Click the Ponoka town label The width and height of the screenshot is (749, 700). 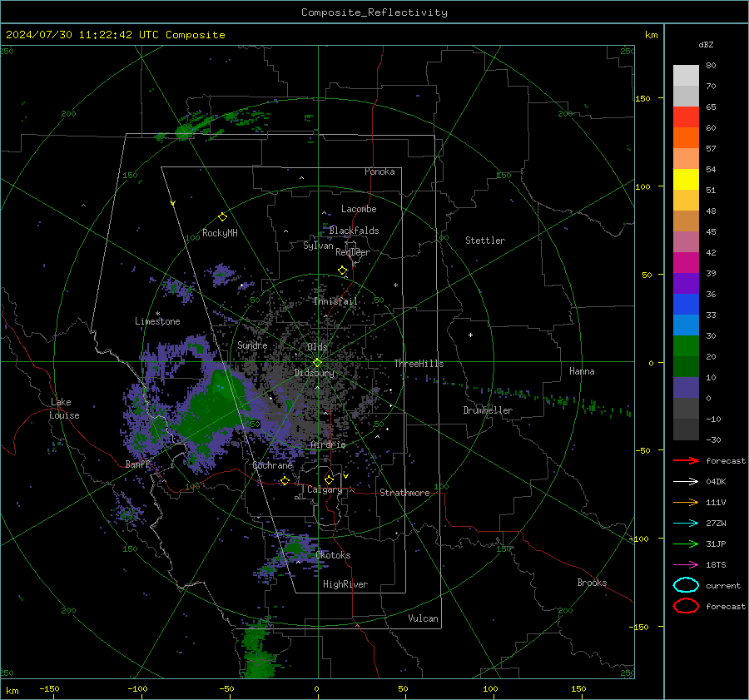tap(379, 171)
